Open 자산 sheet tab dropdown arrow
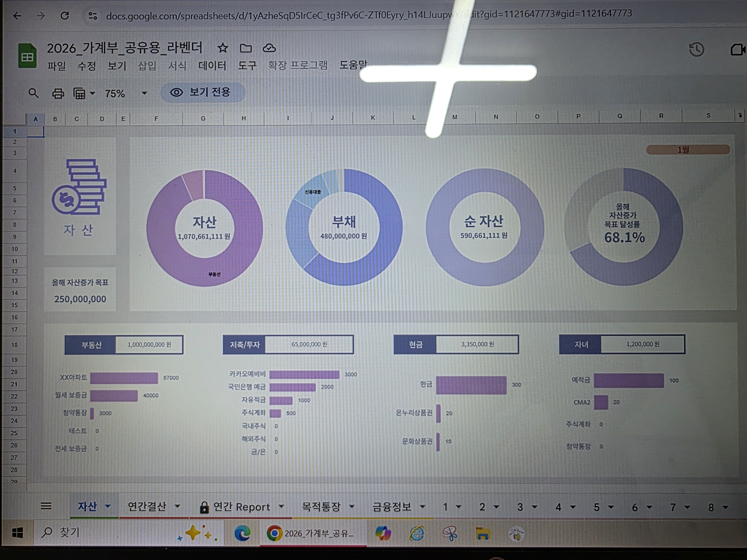 [108, 506]
